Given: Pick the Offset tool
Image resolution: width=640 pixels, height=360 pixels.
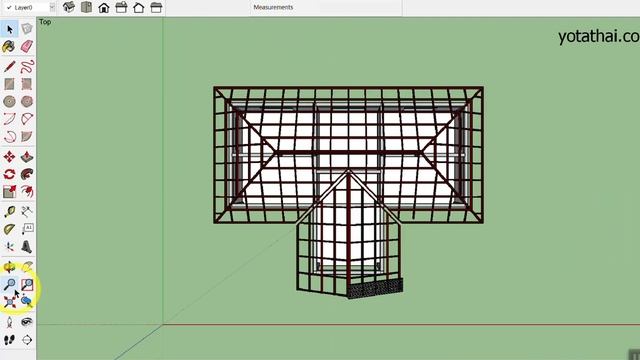Looking at the screenshot, I should coord(27,191).
